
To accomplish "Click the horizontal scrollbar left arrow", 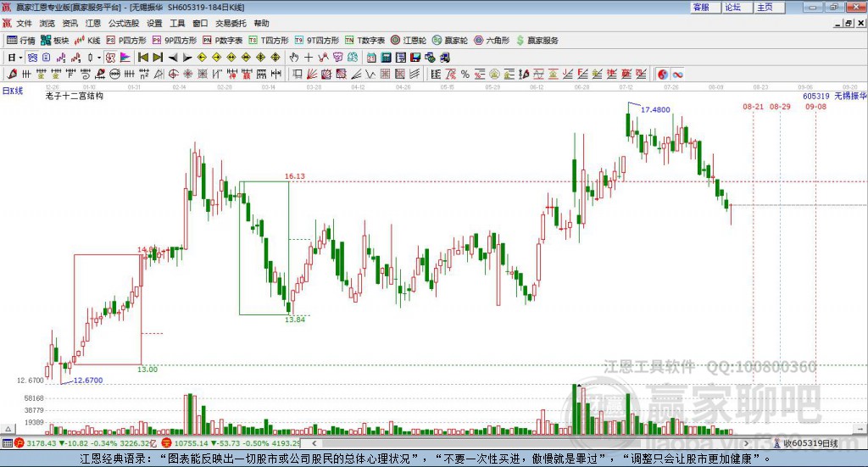I will (314, 443).
